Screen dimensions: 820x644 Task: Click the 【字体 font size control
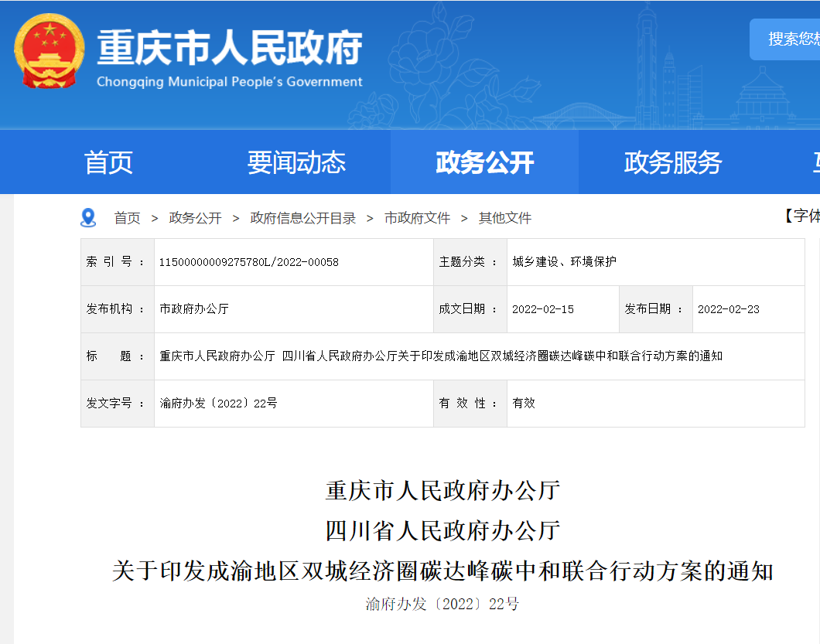pyautogui.click(x=801, y=216)
